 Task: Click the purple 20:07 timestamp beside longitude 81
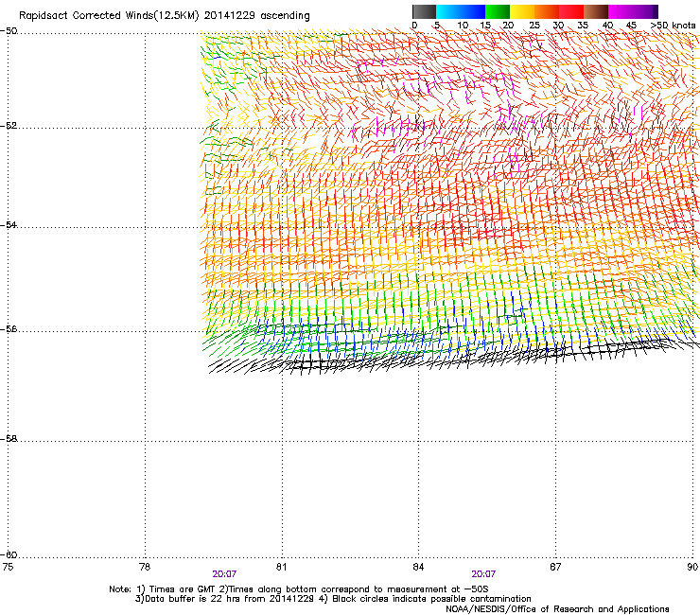coord(224,574)
